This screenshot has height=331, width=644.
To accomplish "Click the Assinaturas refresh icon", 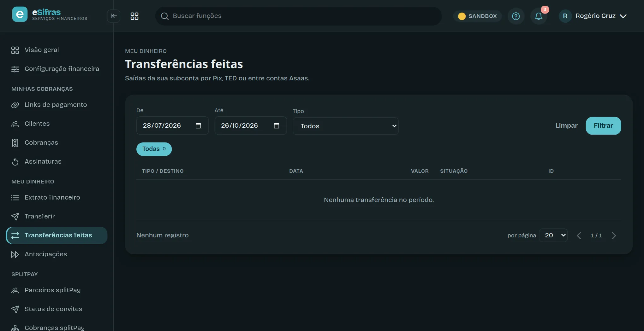I will 15,162.
